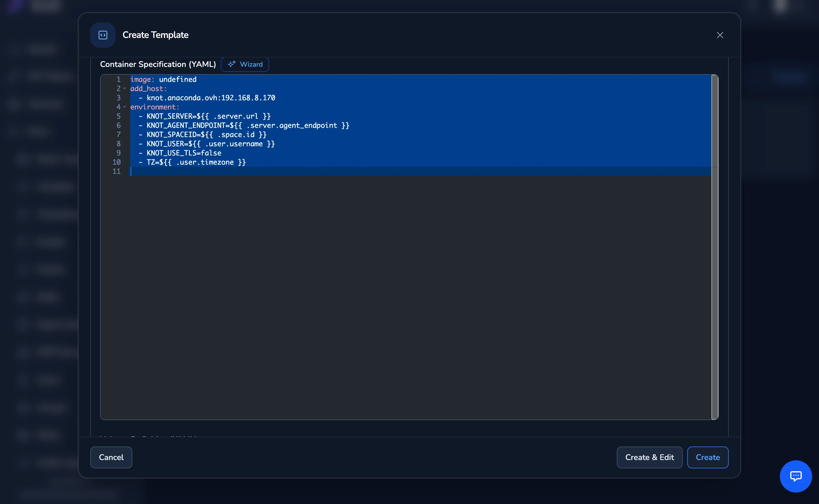This screenshot has height=504, width=819.
Task: Collapse the environment block on line 4
Action: click(125, 107)
